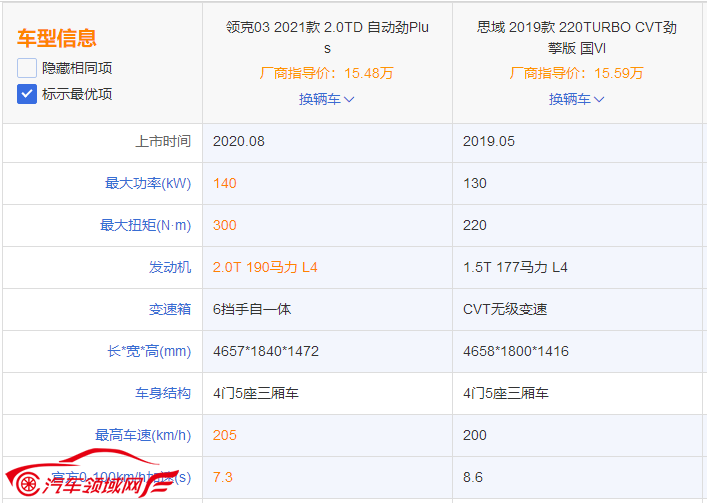707x503 pixels.
Task: Open the 车身结构 parameter link
Action: click(x=163, y=393)
